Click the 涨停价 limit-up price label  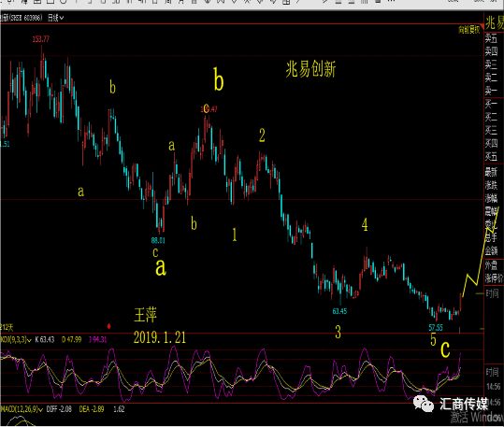pos(494,278)
